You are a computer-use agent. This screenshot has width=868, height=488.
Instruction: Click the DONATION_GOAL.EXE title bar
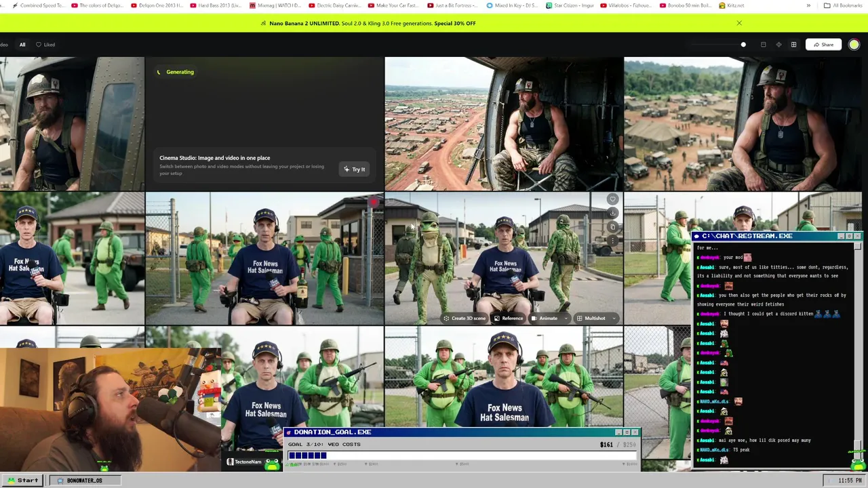pos(461,432)
